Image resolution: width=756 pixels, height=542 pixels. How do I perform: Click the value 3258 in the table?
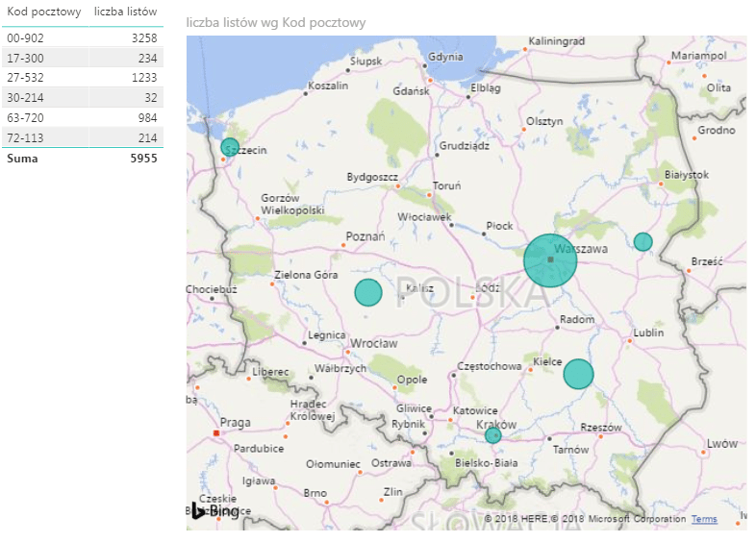143,37
